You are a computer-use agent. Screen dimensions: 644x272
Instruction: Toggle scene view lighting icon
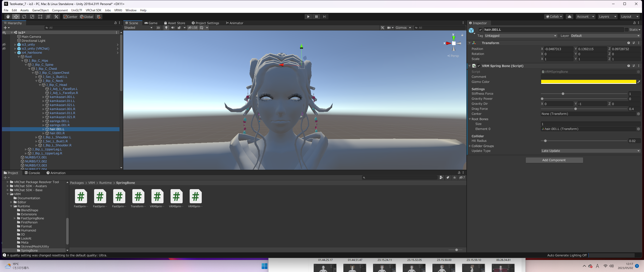[166, 28]
